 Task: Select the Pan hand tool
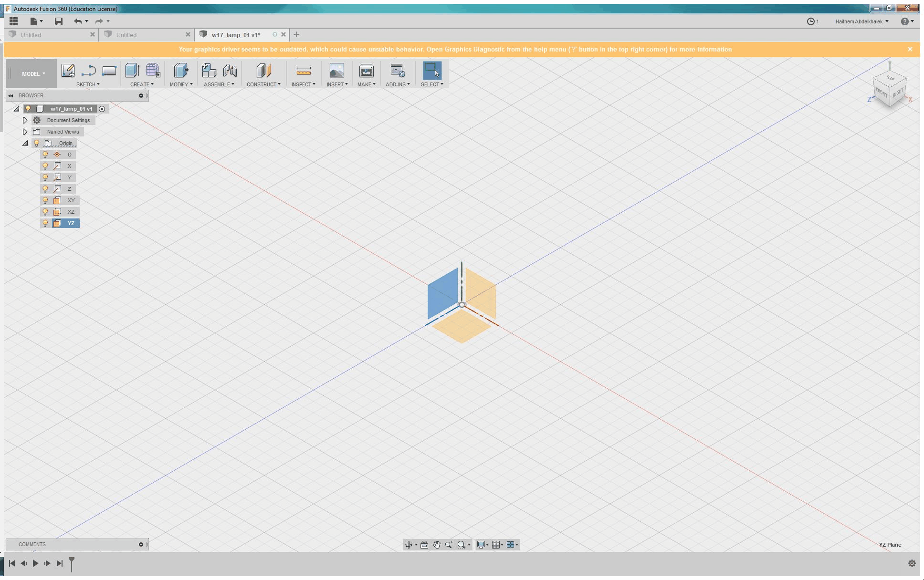click(x=437, y=545)
